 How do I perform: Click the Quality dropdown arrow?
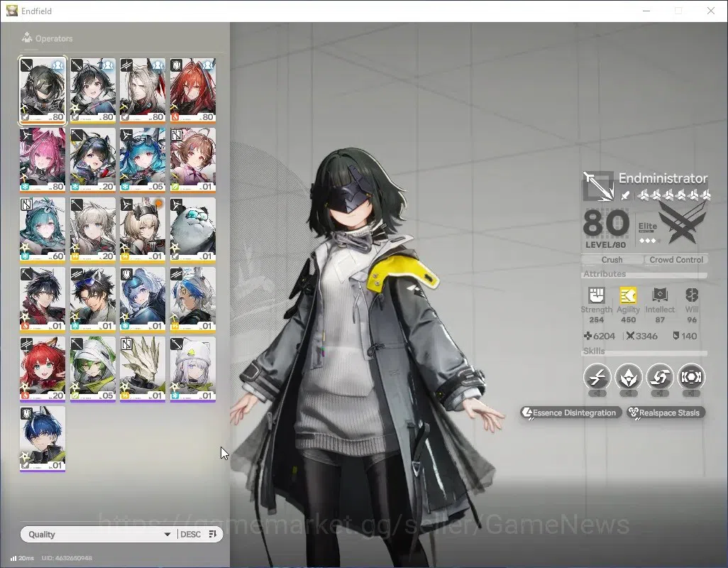click(x=167, y=535)
